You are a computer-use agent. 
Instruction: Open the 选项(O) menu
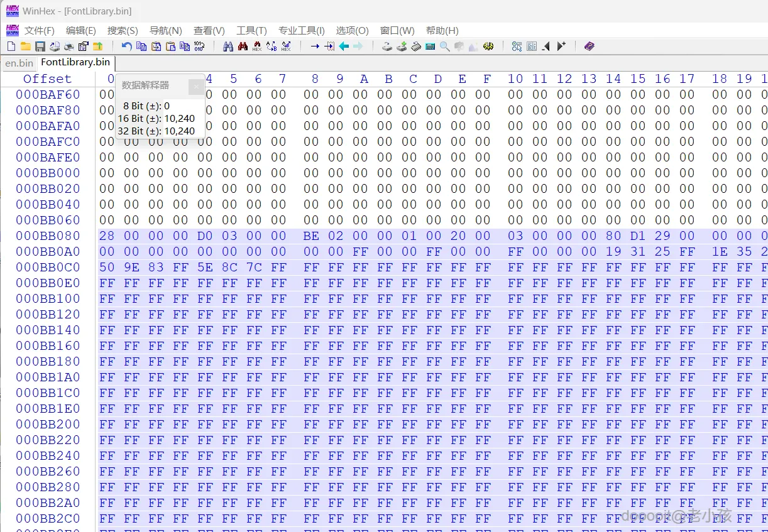353,30
